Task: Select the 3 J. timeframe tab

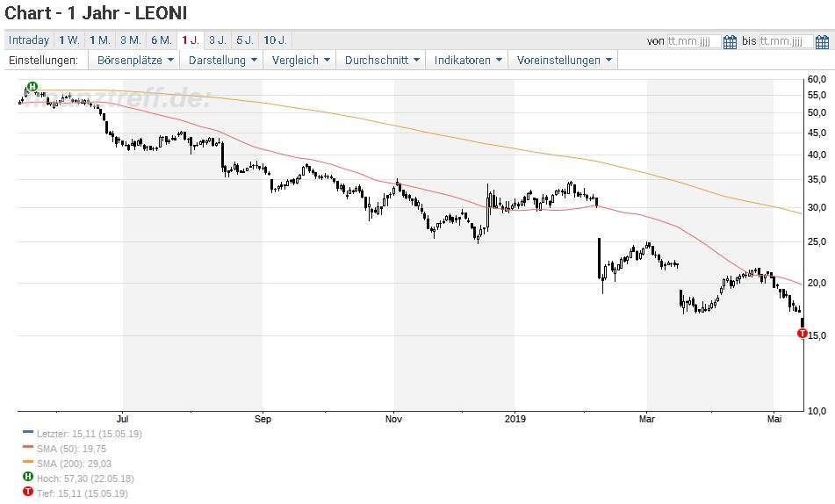Action: tap(217, 40)
